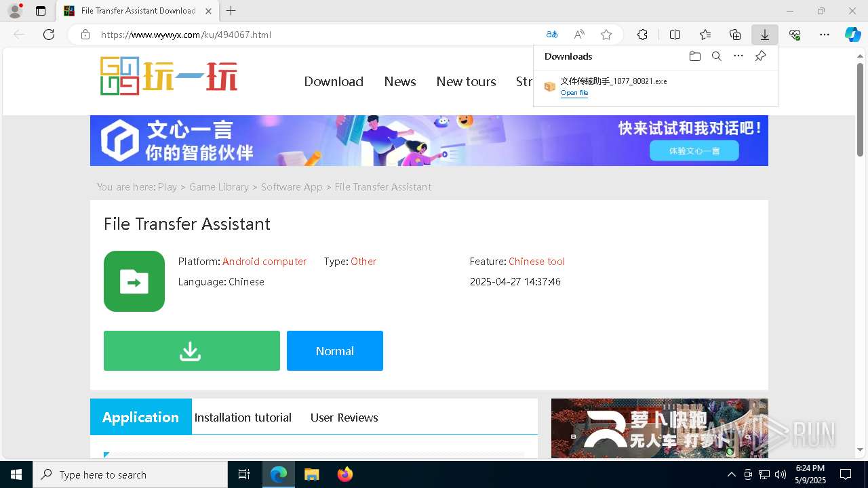Click the browser refresh button
868x488 pixels.
tap(49, 35)
